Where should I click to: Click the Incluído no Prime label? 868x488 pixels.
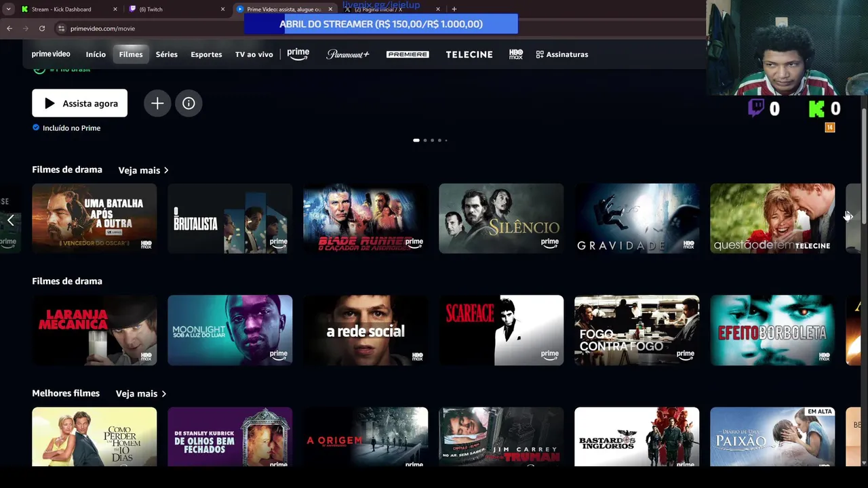click(x=71, y=128)
